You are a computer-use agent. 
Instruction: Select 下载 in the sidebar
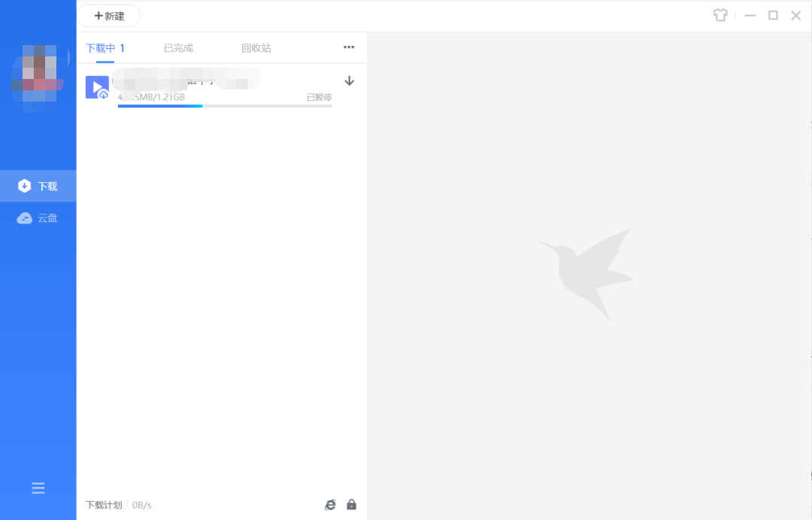point(38,186)
